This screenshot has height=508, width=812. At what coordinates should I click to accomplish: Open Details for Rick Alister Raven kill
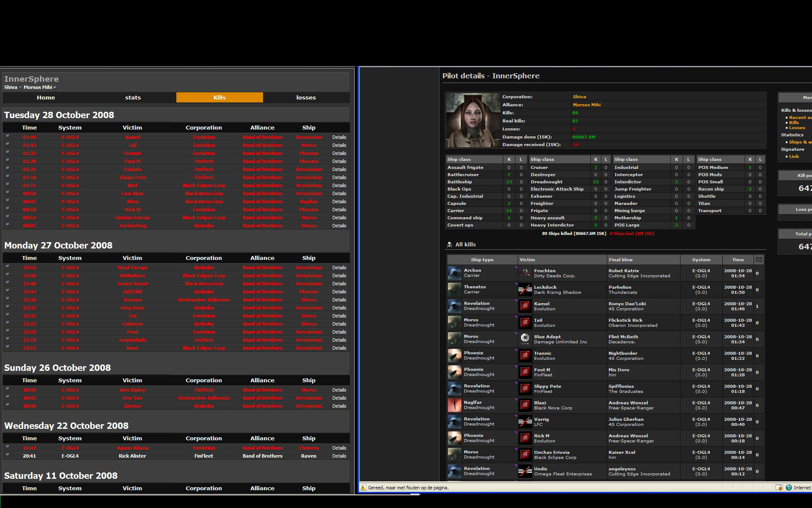[x=339, y=456]
